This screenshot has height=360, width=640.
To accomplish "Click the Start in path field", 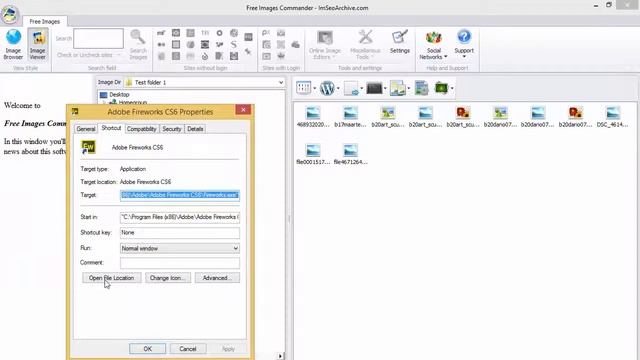I will 180,217.
